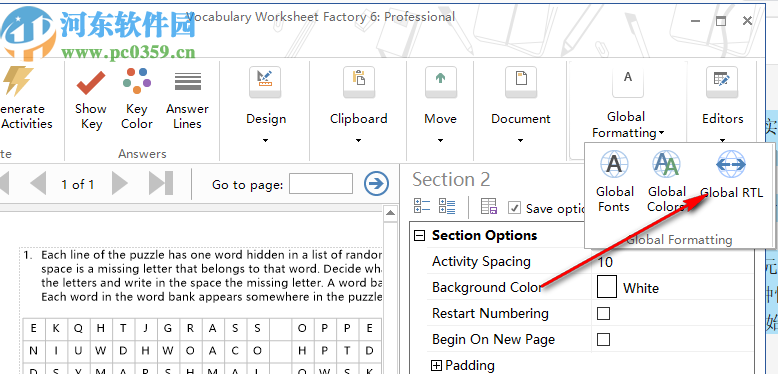
Task: Switch the property grid to alphabetical view
Action: [x=447, y=207]
